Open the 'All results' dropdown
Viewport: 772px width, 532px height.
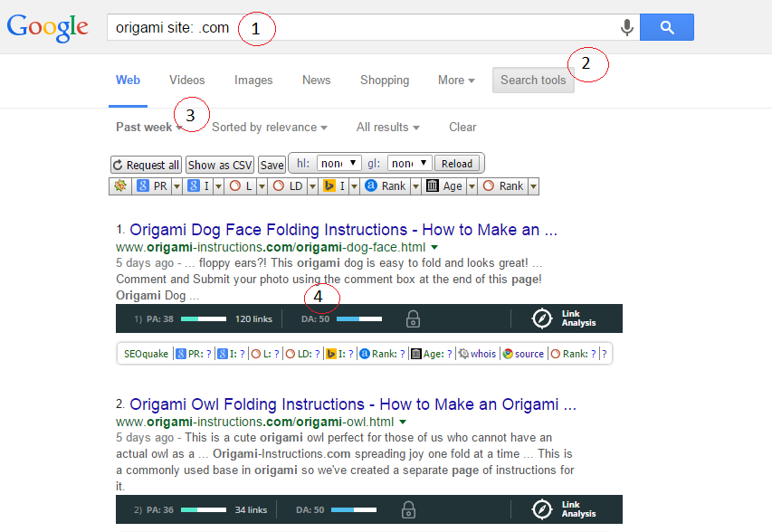click(x=388, y=127)
